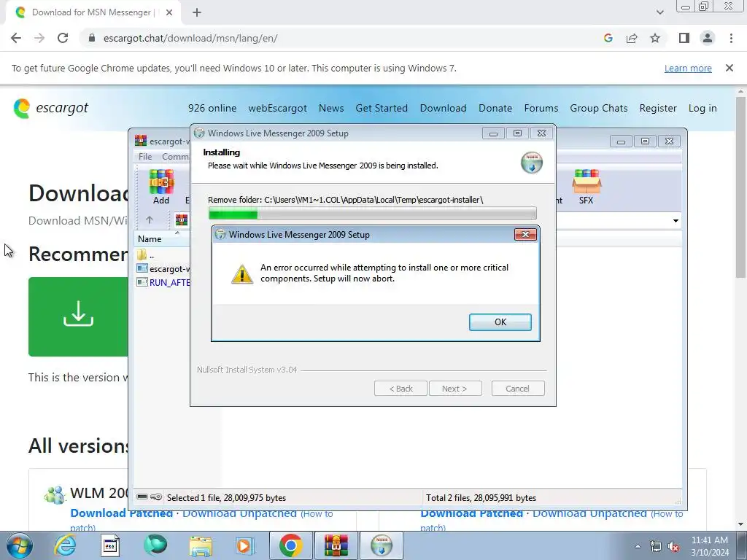747x560 pixels.
Task: Open the Donate navigation link
Action: (x=495, y=108)
